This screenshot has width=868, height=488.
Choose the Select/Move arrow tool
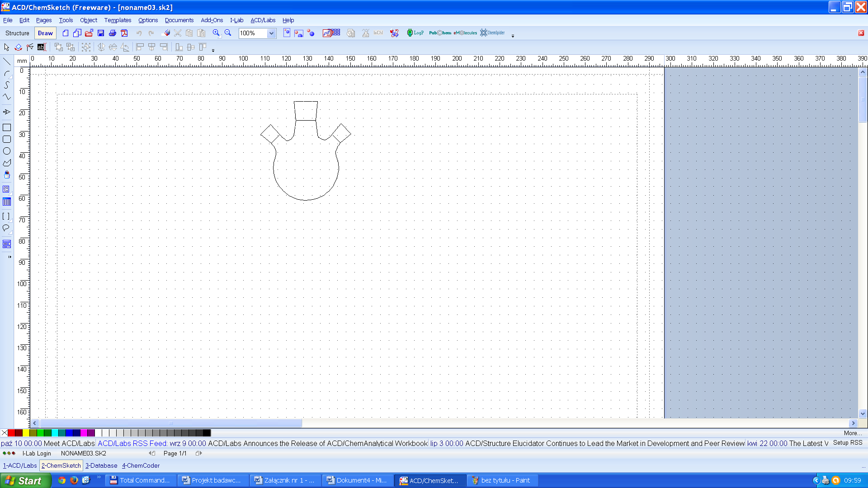pyautogui.click(x=7, y=47)
